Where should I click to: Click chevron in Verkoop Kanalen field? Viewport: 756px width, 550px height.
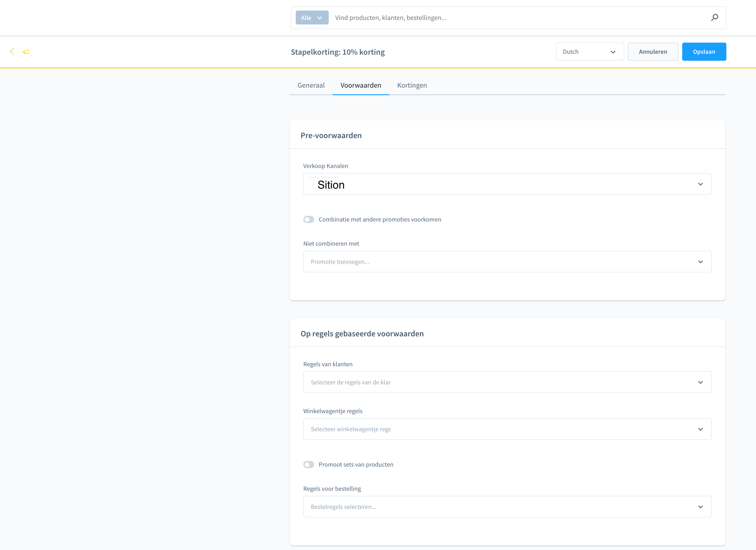tap(700, 184)
